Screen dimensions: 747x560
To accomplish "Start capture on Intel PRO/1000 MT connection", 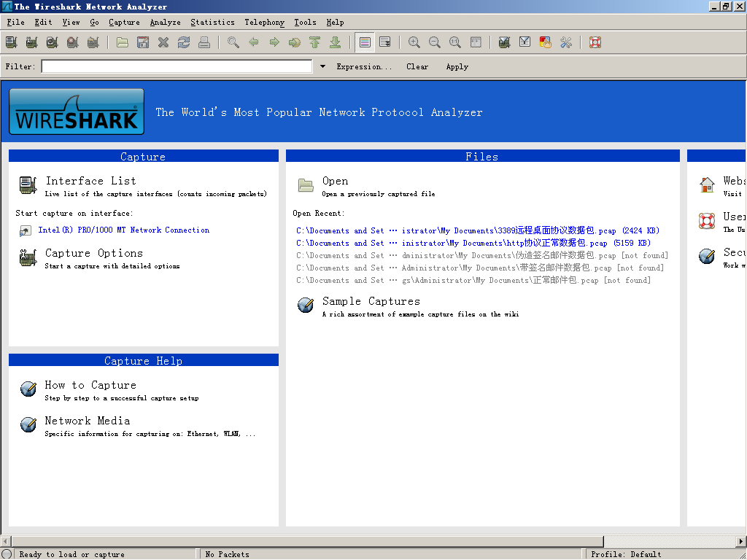I will (124, 230).
